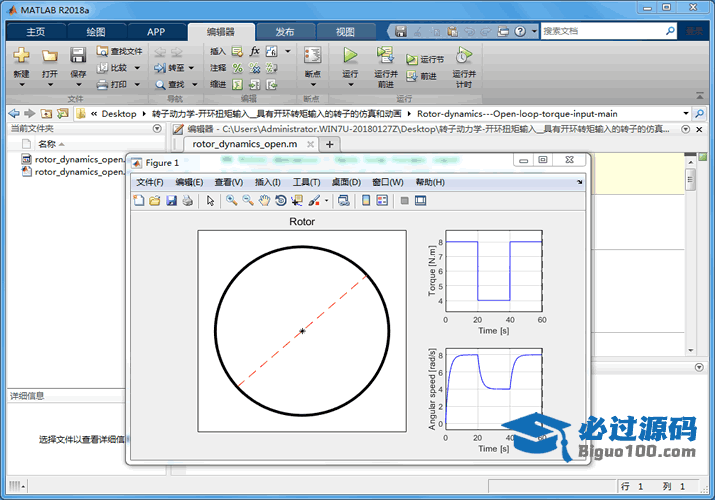Click Find Files (查找文件) in the ribbon
715x500 pixels.
(119, 52)
